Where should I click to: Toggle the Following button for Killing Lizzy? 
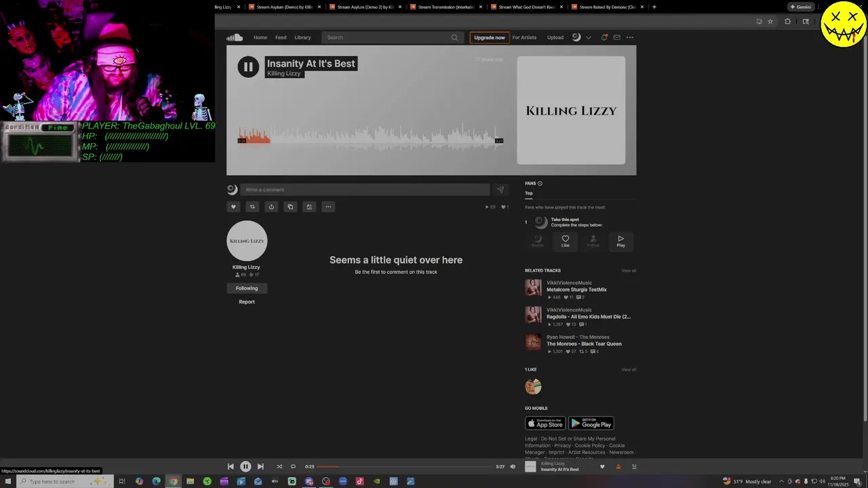point(247,288)
